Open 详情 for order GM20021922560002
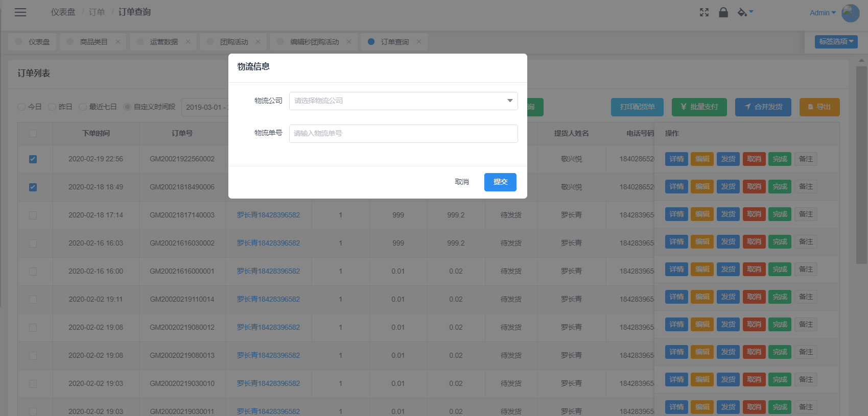The height and width of the screenshot is (416, 868). pos(676,159)
